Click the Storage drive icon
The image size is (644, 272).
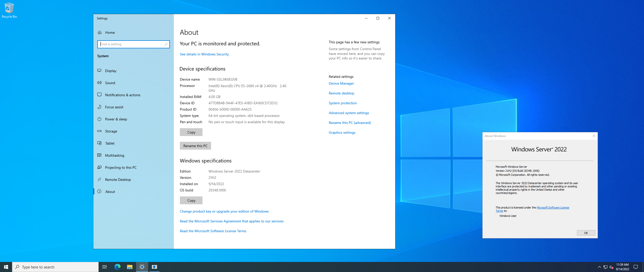[99, 131]
